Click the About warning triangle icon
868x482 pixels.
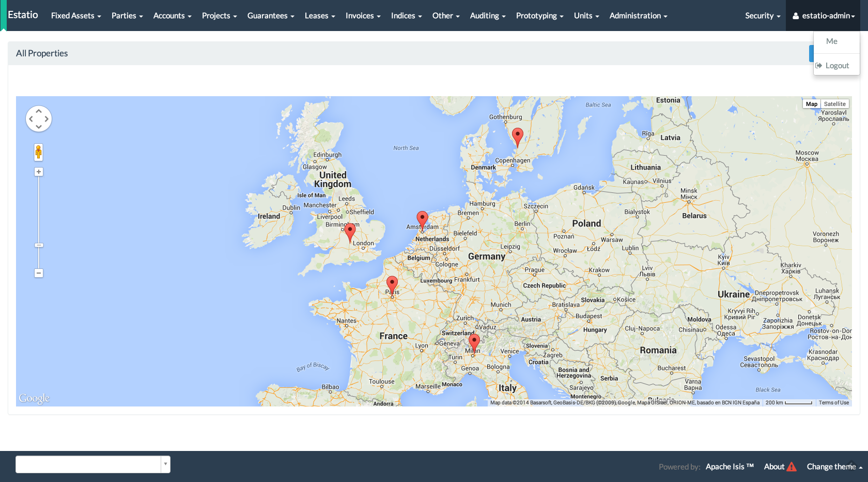[792, 466]
